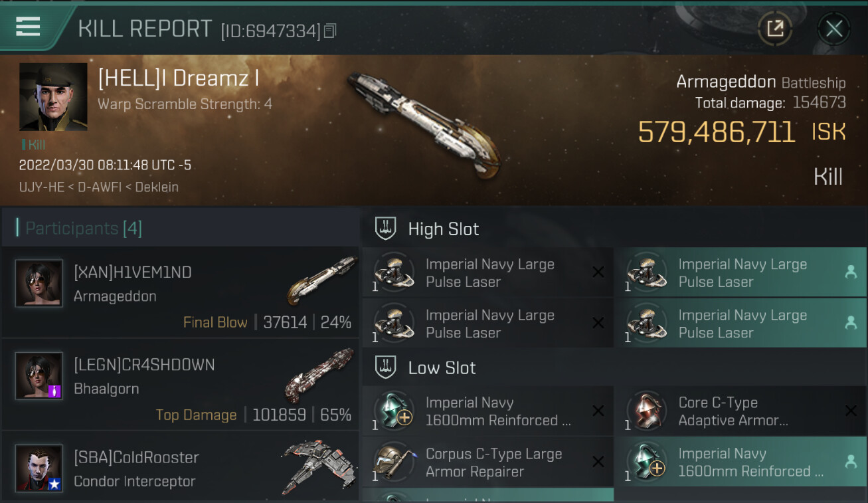Open CR4SHD0WN's Bhaalgorn ship icon
Screen dimensions: 868x503
tap(319, 375)
